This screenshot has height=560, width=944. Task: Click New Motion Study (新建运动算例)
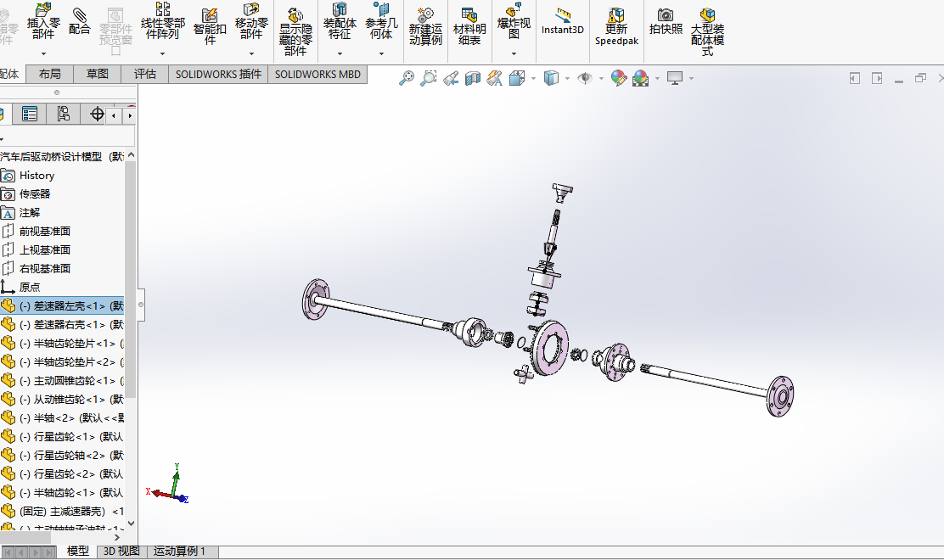[x=425, y=26]
